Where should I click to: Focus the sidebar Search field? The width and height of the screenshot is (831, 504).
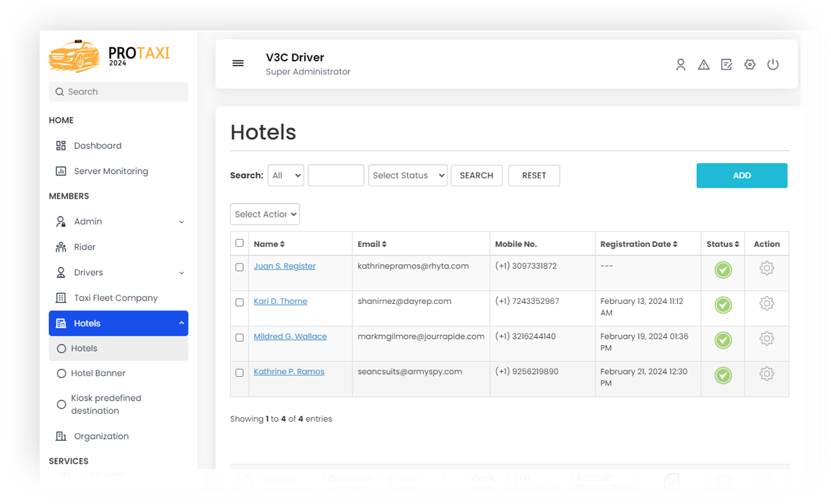tap(118, 92)
